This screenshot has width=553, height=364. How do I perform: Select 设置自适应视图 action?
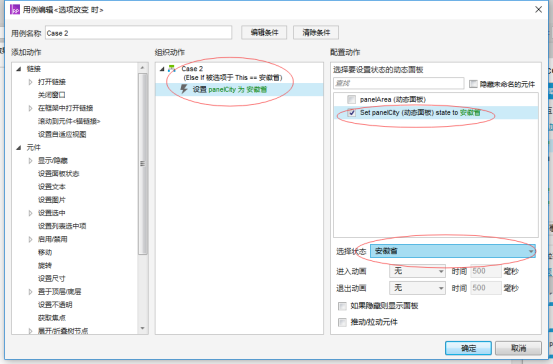pyautogui.click(x=62, y=134)
